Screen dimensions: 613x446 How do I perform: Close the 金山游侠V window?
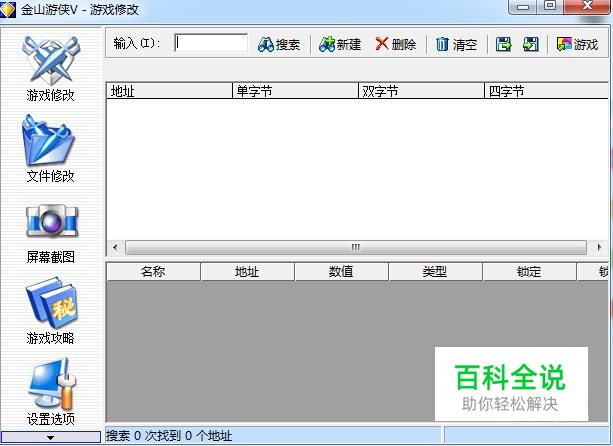point(588,7)
